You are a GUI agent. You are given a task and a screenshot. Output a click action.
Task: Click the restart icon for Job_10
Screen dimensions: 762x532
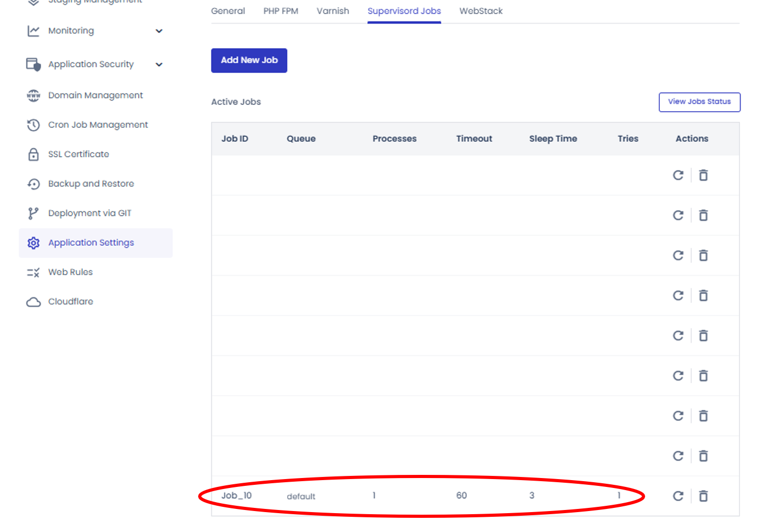point(678,496)
